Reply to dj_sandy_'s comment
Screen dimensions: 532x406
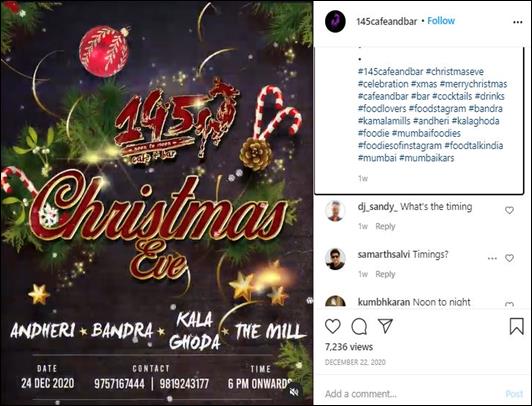click(x=385, y=226)
